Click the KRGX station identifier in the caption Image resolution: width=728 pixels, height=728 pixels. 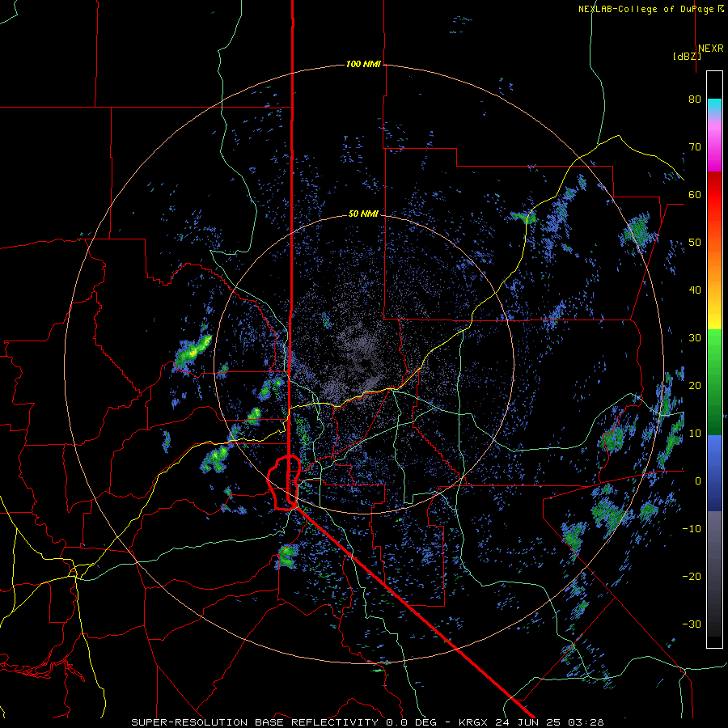click(x=473, y=722)
